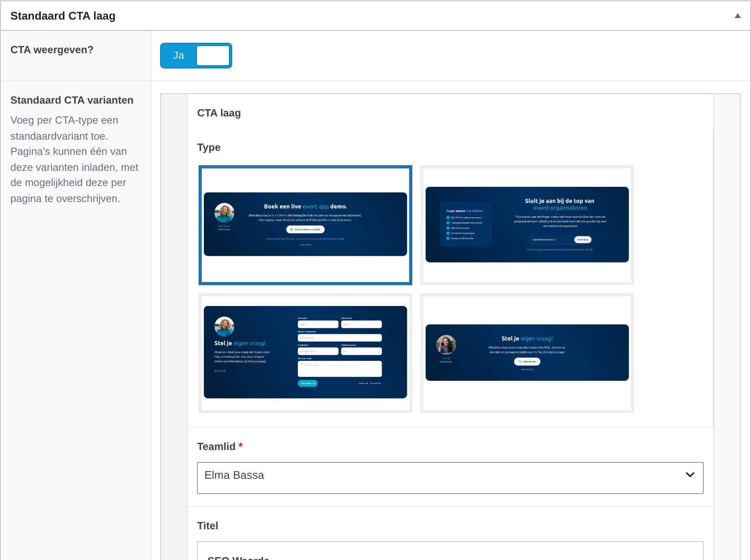Select the 'Sluit je aan bij de top' newsletter CTA type
This screenshot has width=751, height=560.
[x=527, y=225]
